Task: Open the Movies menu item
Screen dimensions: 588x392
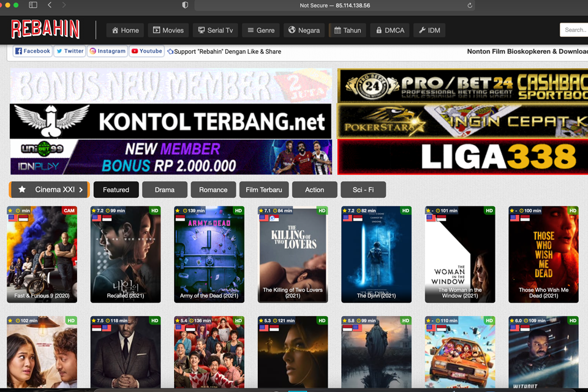Action: [x=168, y=31]
